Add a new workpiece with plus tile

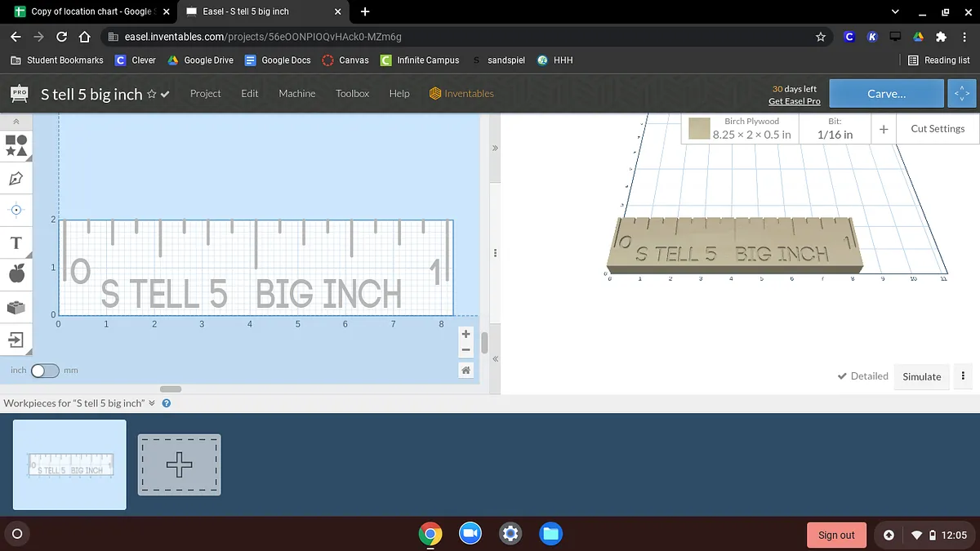179,464
